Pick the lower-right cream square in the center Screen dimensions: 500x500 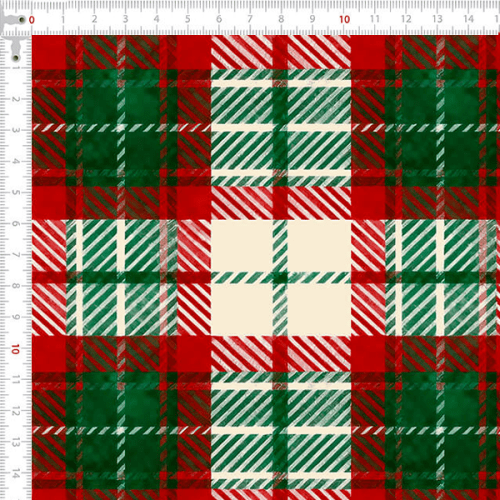[x=319, y=310]
